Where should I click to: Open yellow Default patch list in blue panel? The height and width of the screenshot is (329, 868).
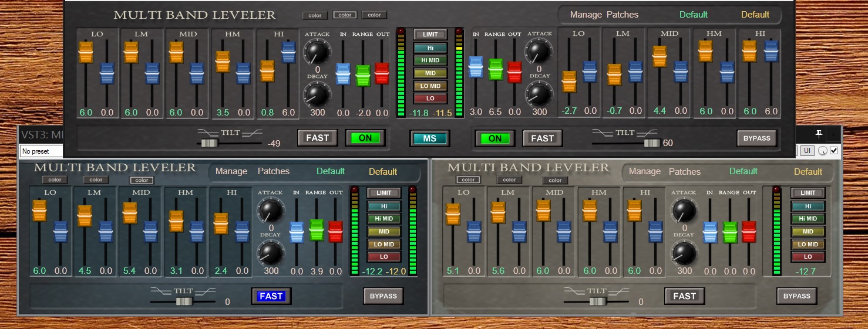383,172
